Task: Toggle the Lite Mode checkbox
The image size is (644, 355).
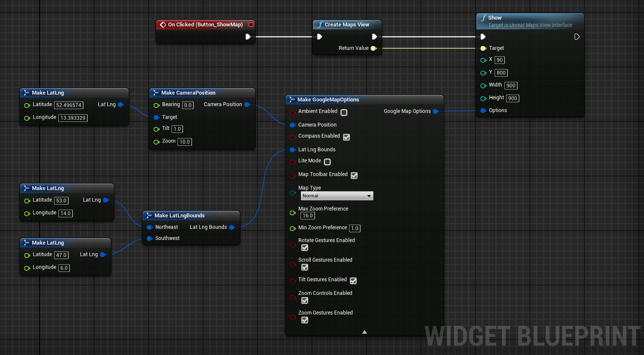Action: (327, 162)
